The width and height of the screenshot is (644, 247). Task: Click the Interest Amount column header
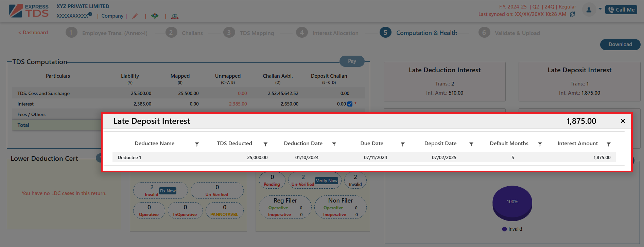pyautogui.click(x=577, y=144)
